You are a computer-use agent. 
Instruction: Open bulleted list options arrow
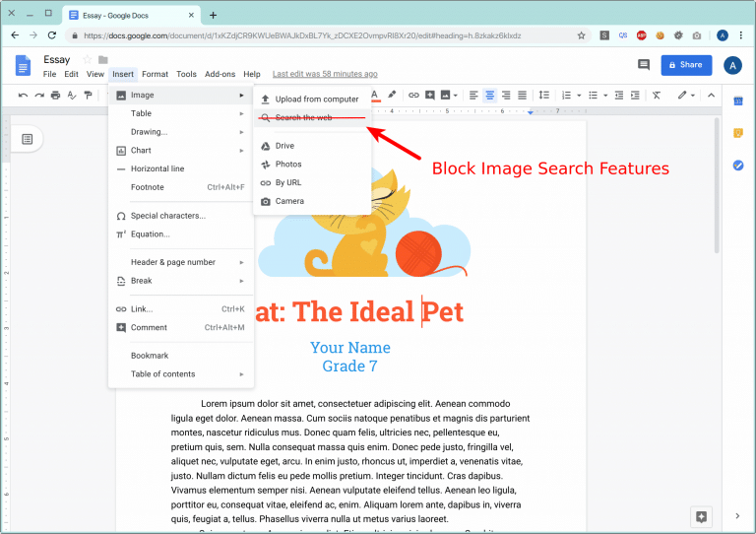(x=605, y=96)
